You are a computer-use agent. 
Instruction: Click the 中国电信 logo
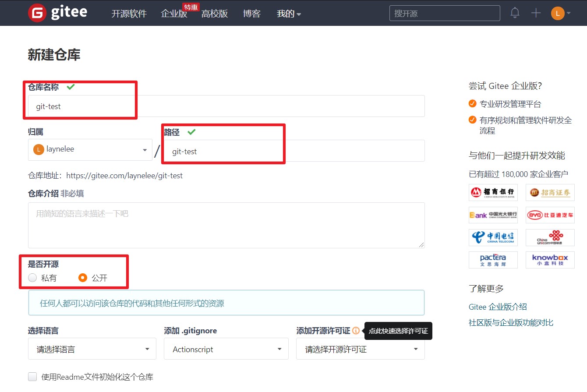(493, 237)
